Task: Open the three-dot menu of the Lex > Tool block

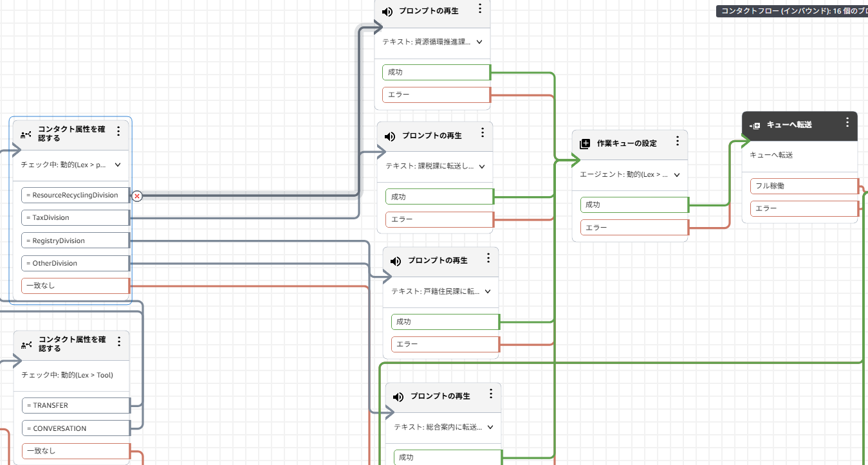Action: (x=119, y=342)
